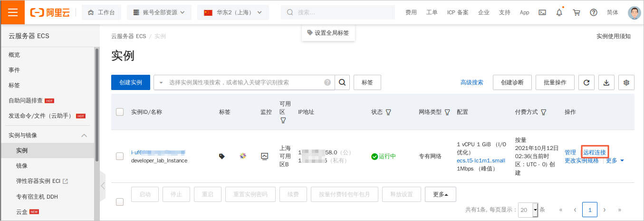Viewport: 644px width, 221px height.
Task: Expand the 账号全部资源 dropdown
Action: click(159, 13)
